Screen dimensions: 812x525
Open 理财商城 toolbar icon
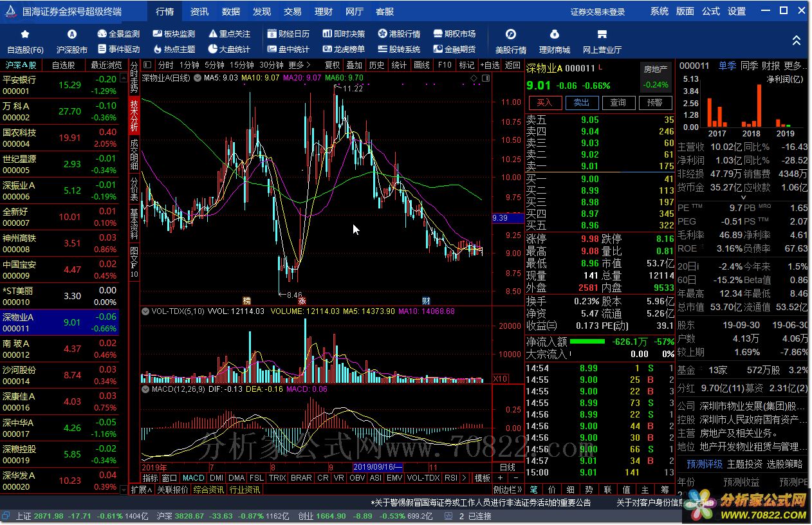555,35
